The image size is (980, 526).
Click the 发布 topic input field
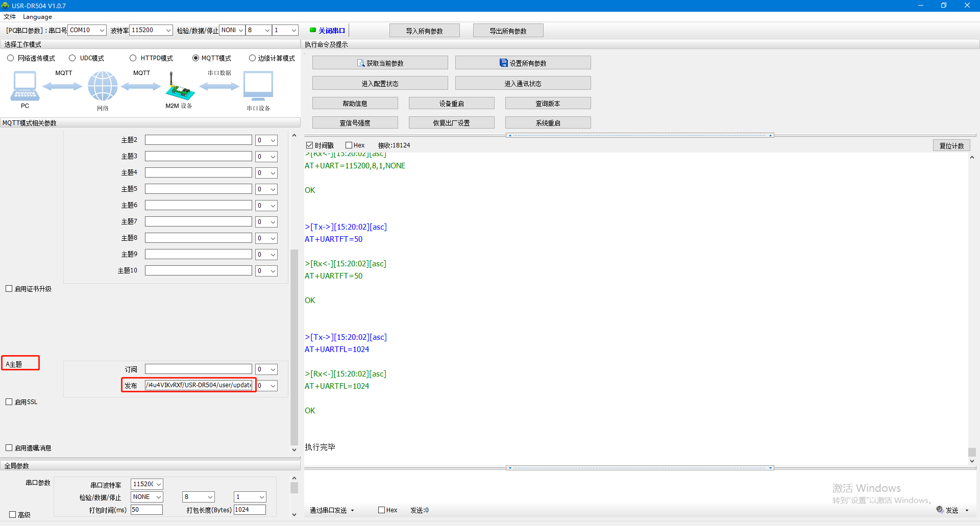pyautogui.click(x=198, y=385)
